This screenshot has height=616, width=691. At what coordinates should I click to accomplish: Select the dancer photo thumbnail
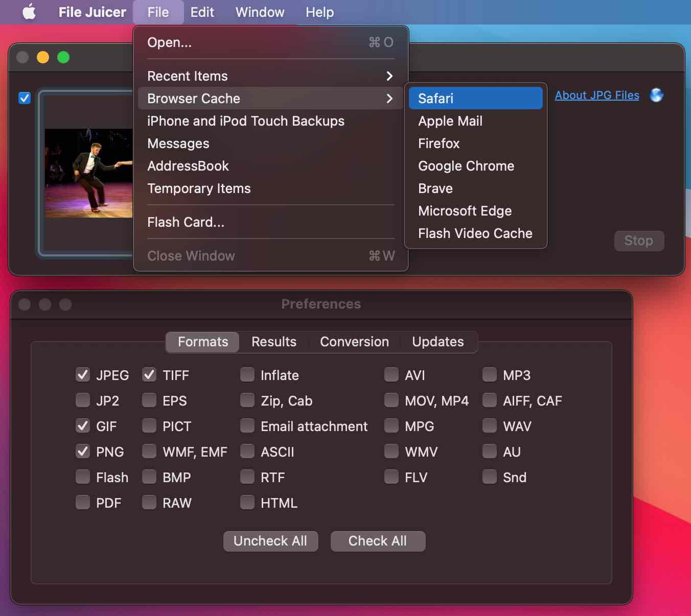click(x=88, y=173)
